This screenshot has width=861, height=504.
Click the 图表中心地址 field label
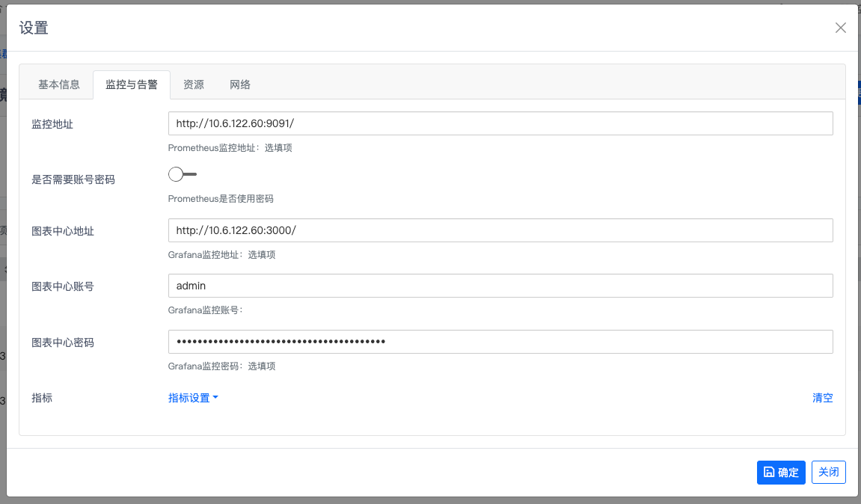point(63,231)
